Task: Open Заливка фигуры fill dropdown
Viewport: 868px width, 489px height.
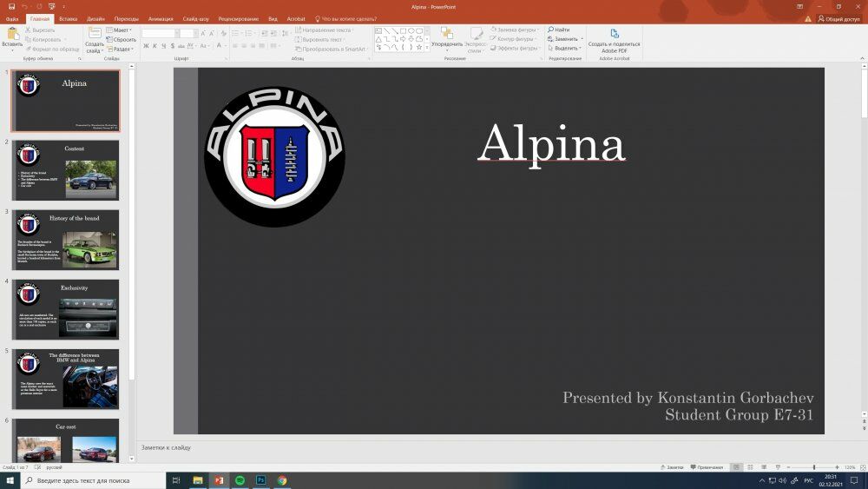Action: pyautogui.click(x=515, y=30)
